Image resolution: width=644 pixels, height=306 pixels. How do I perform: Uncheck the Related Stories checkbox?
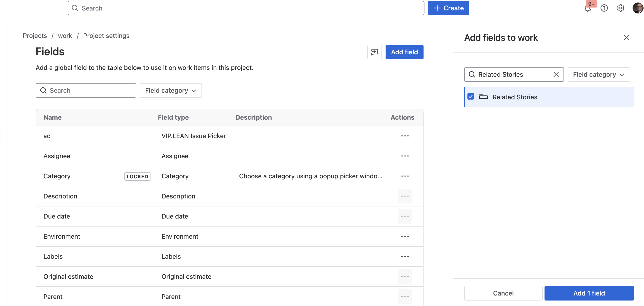coord(471,97)
